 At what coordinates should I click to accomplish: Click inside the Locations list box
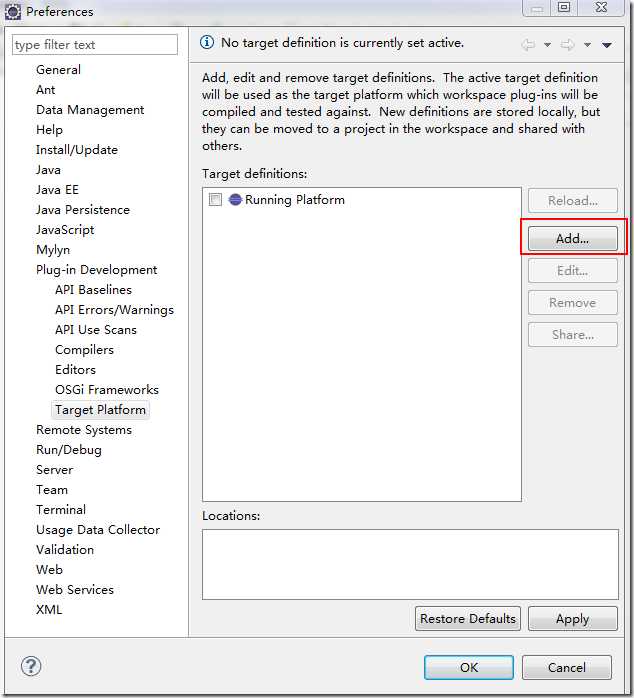(x=410, y=564)
